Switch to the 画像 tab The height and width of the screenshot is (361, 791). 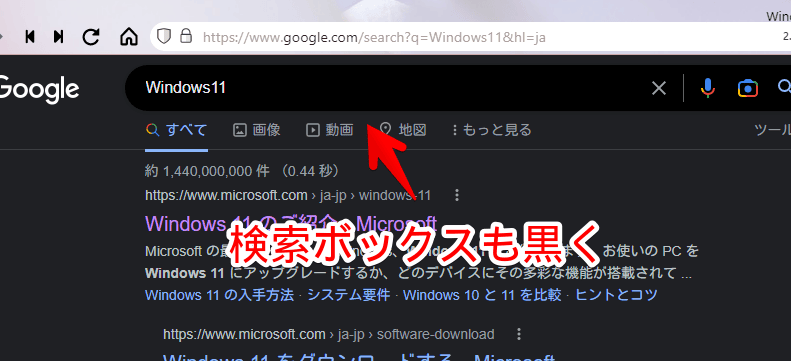(257, 131)
